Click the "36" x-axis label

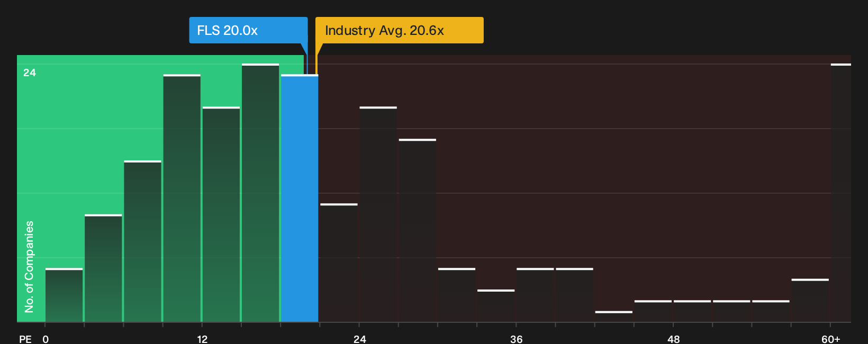(517, 339)
